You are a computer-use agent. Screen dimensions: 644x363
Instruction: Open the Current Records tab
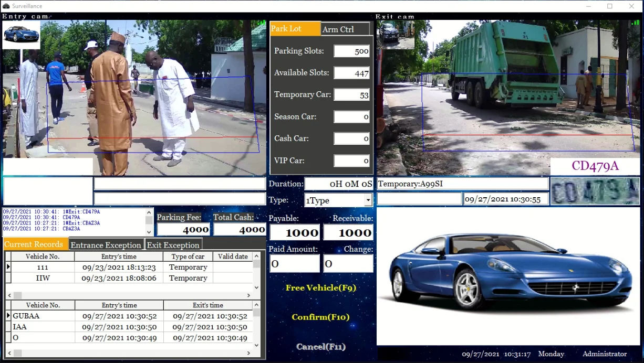tap(36, 244)
